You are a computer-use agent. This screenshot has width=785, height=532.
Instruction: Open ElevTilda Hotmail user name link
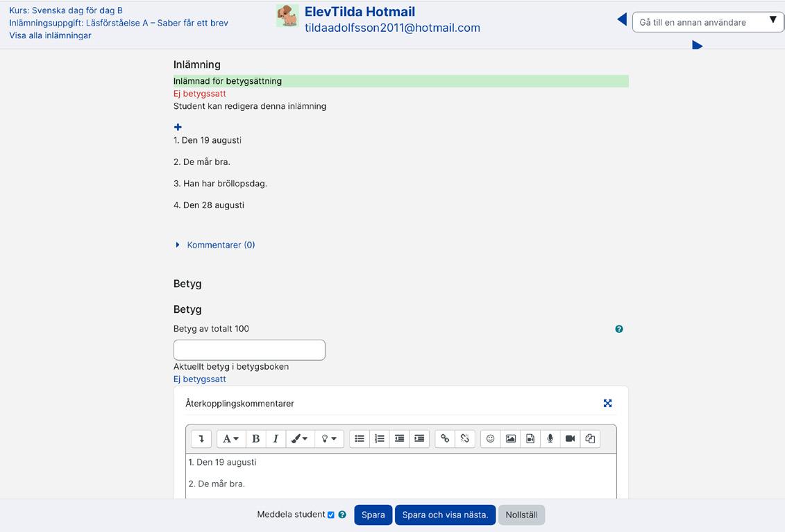(360, 12)
